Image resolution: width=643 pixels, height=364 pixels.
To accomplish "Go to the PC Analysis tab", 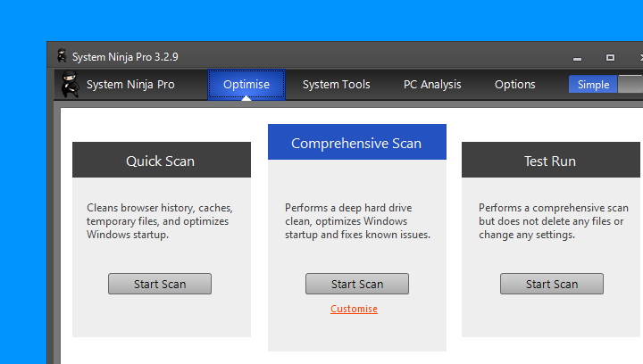I will click(432, 85).
